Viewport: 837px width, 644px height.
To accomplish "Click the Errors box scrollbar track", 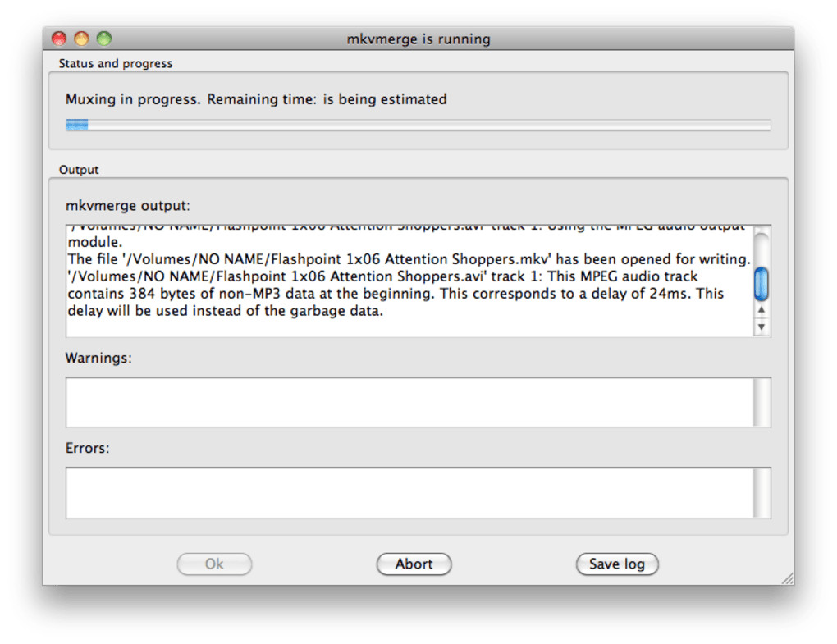I will click(x=762, y=492).
